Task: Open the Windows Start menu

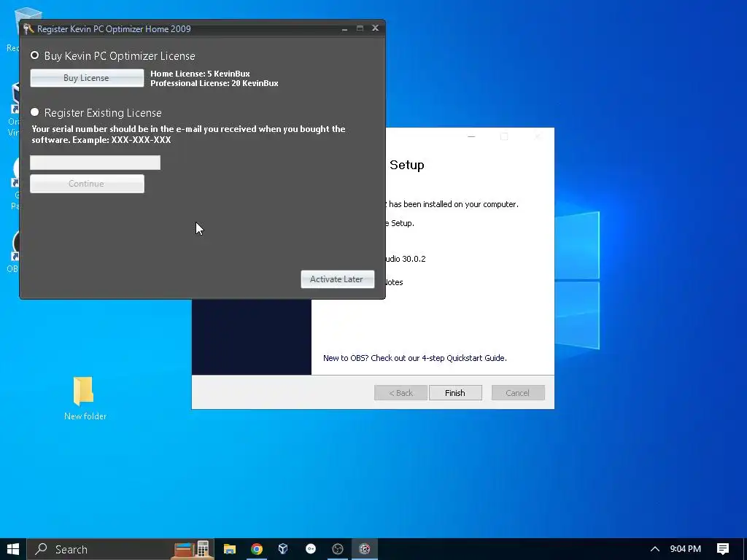Action: coord(13,549)
